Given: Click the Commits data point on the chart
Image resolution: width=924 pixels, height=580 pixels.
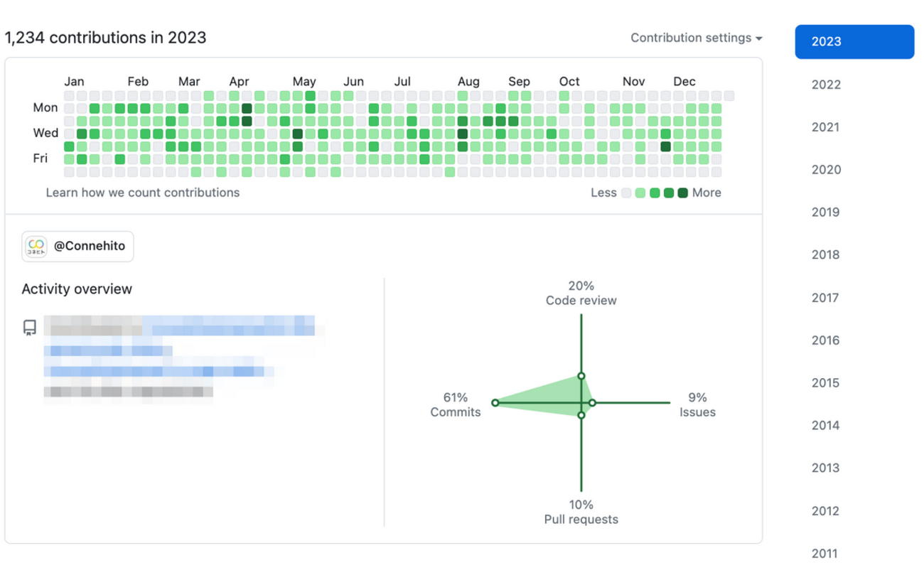Looking at the screenshot, I should click(x=495, y=403).
